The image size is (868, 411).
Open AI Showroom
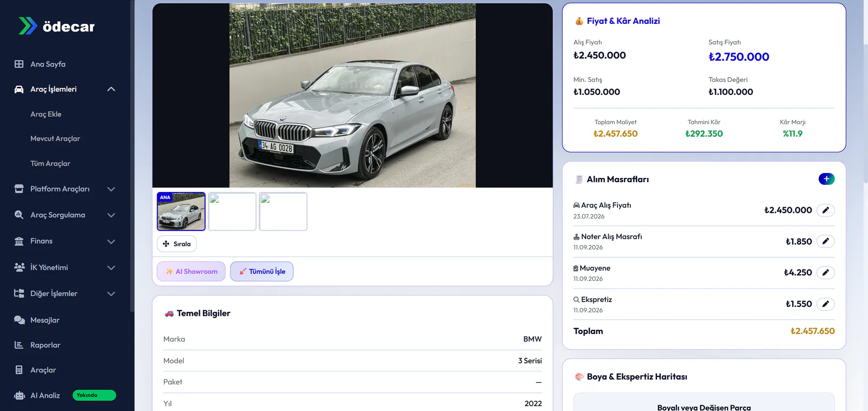point(191,272)
